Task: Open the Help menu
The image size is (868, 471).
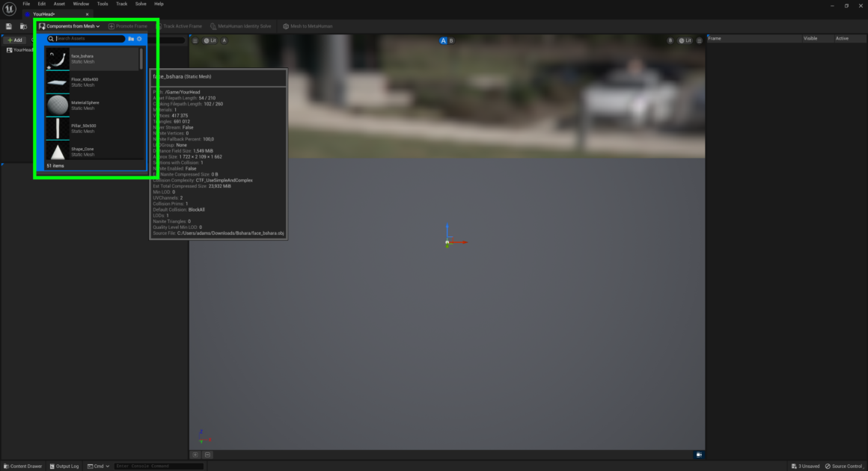Action: [x=159, y=4]
